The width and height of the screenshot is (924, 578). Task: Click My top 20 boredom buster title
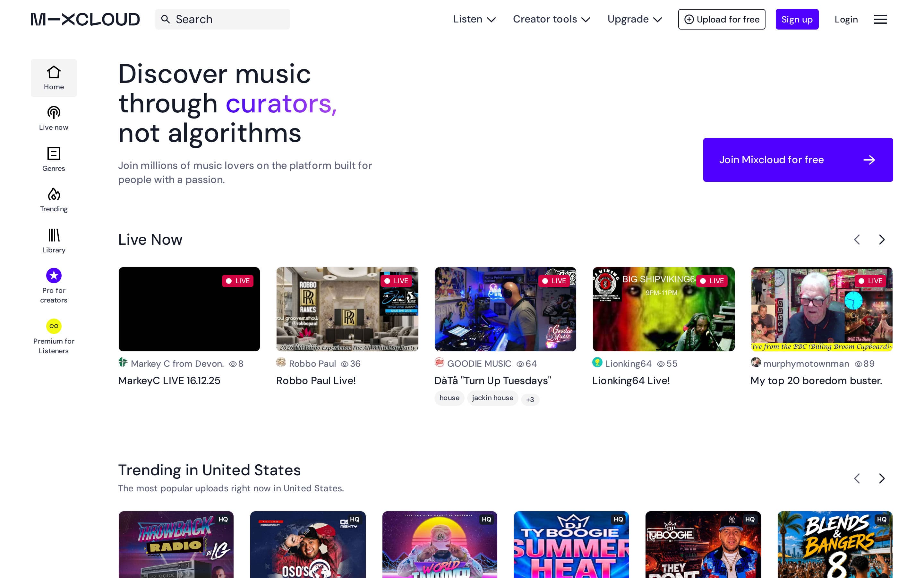tap(816, 381)
